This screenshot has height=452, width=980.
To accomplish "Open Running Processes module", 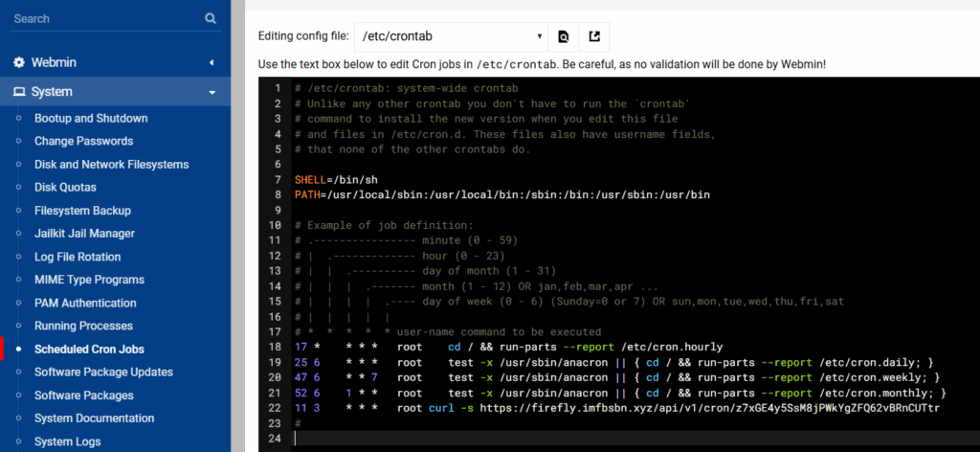I will click(x=83, y=326).
